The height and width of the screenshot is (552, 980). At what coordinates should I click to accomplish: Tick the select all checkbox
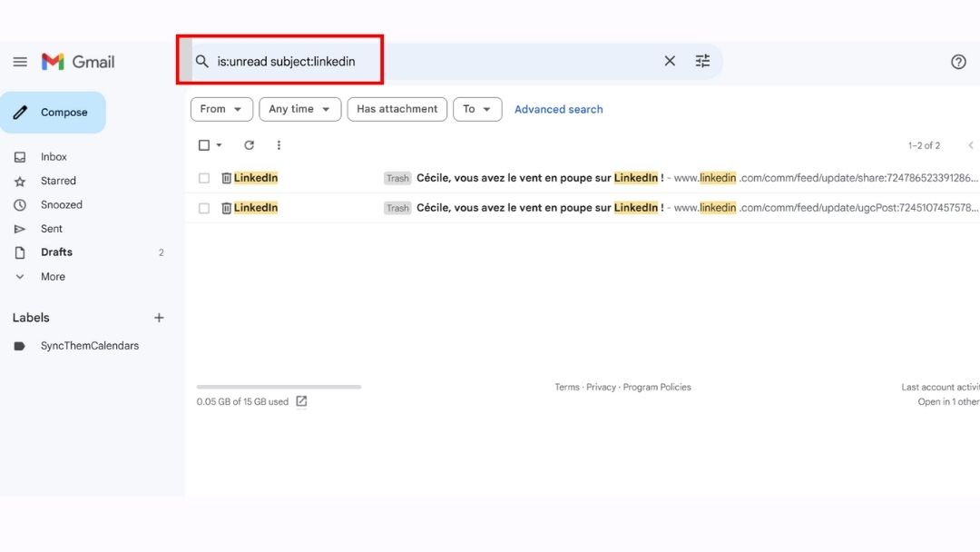point(204,145)
